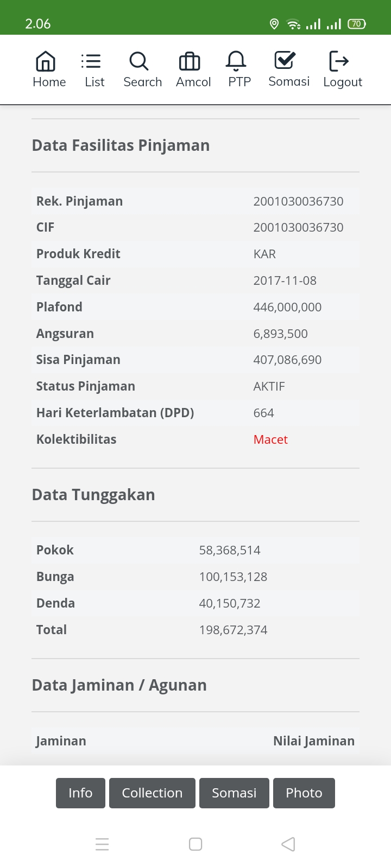Tap the Home house icon
Screen dimensions: 391x868
pos(46,62)
